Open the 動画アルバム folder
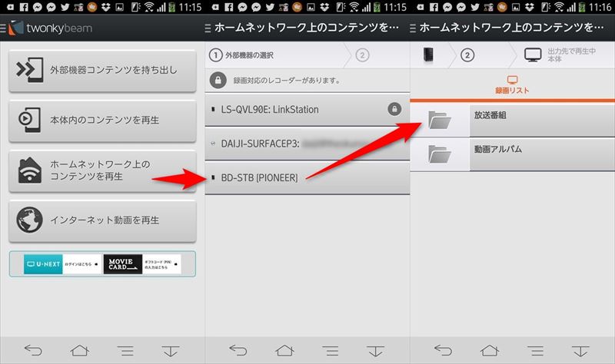This screenshot has width=615, height=364. click(x=512, y=154)
